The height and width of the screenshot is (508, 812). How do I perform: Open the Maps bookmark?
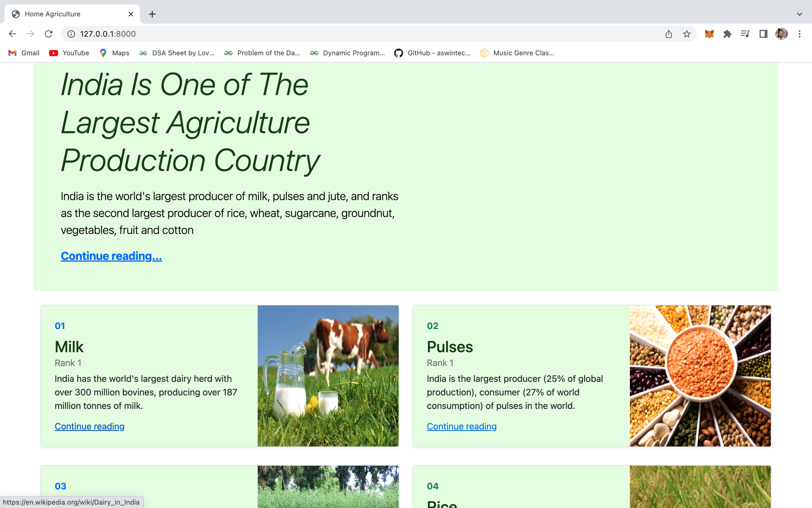tap(114, 53)
